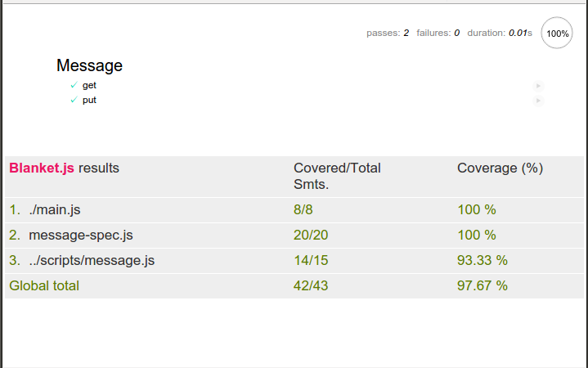Click the duration 0.01s stat
The image size is (588, 368).
tap(500, 33)
